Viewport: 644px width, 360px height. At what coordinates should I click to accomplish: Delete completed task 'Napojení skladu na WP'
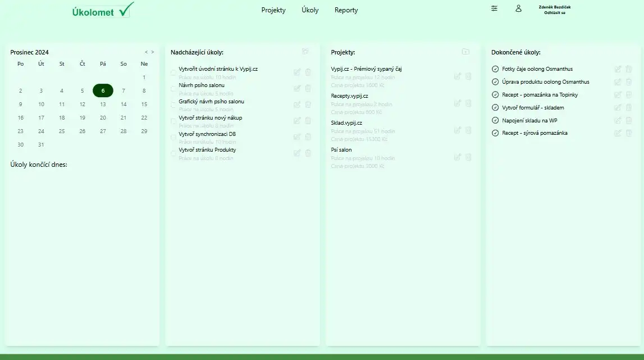tap(628, 120)
